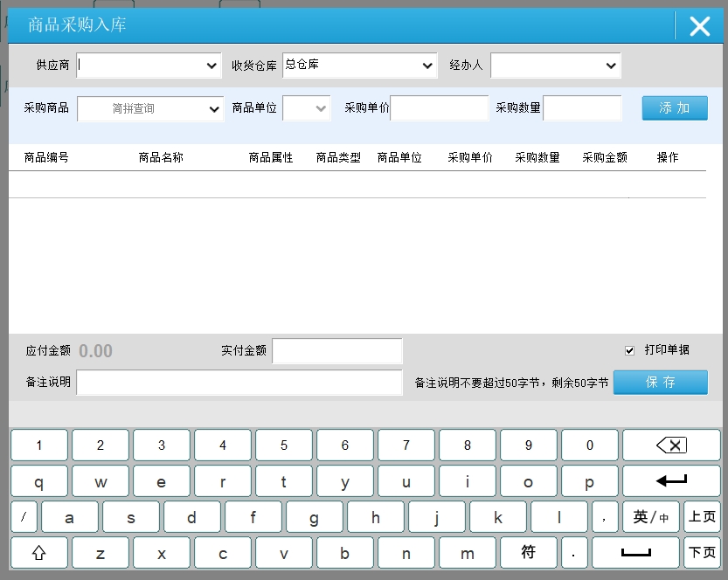Click the 采购单价 unit price input field
The width and height of the screenshot is (728, 580).
(x=440, y=108)
